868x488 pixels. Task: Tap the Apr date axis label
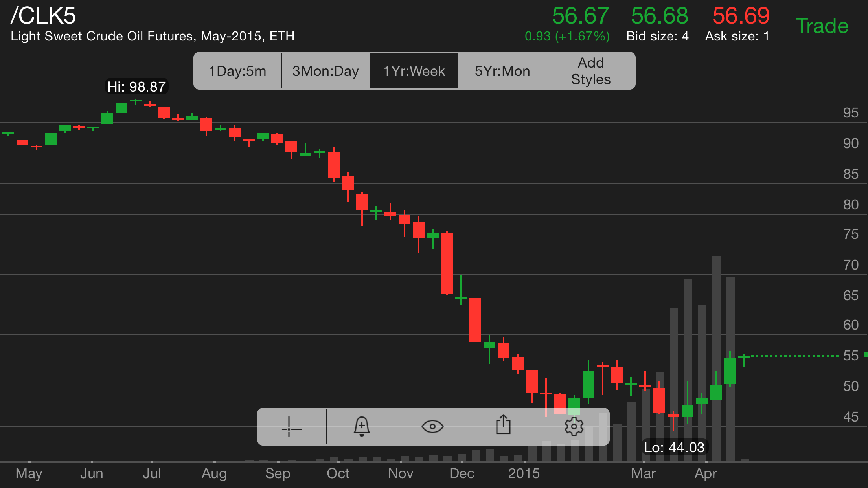(706, 474)
